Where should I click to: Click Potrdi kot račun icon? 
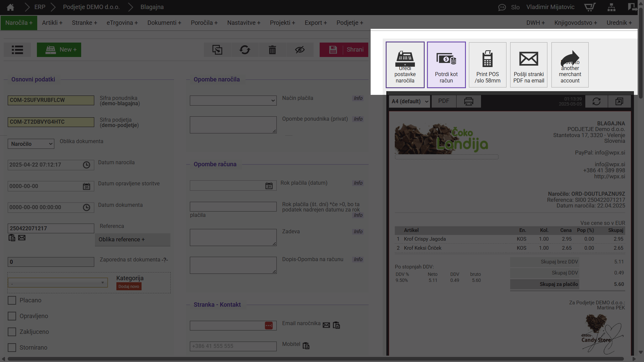coord(446,65)
